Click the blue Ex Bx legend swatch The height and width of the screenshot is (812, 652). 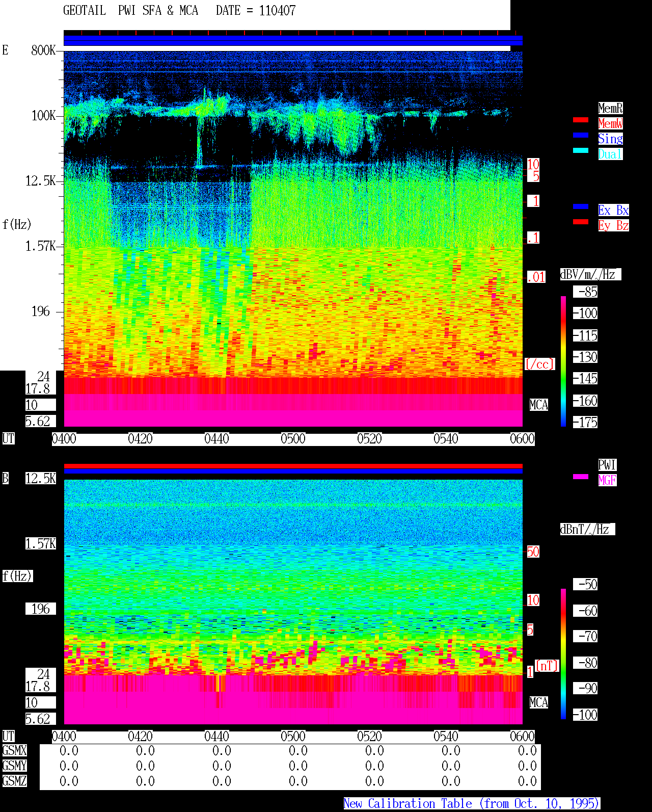[x=581, y=206]
